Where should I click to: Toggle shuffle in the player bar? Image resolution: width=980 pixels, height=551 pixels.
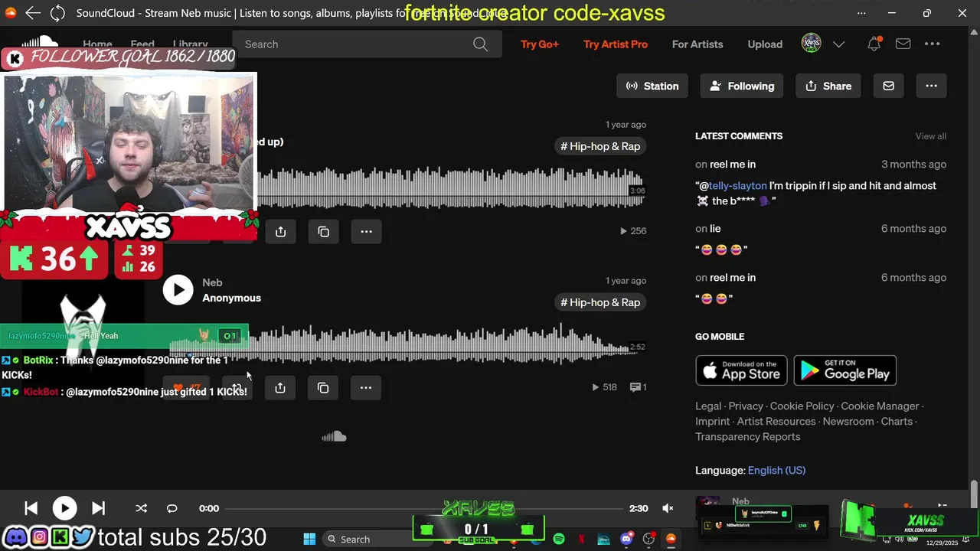(x=141, y=508)
